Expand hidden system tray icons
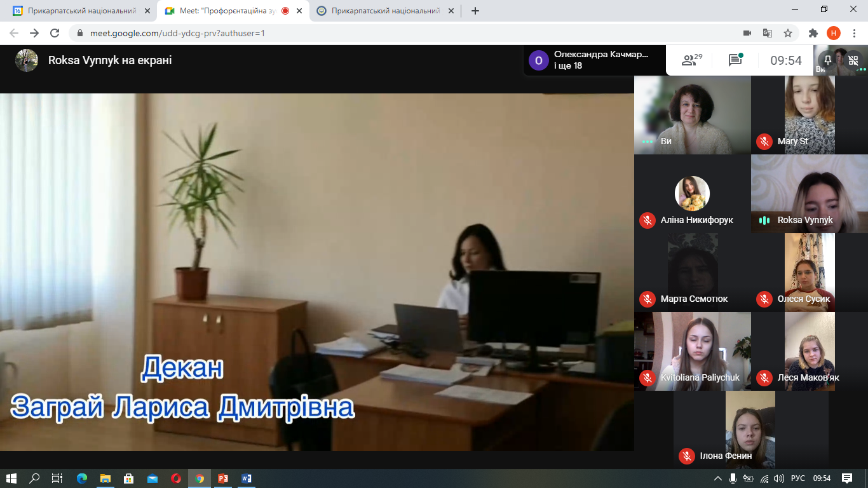 click(717, 478)
